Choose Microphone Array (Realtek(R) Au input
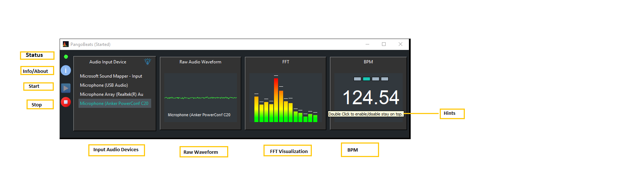 112,94
